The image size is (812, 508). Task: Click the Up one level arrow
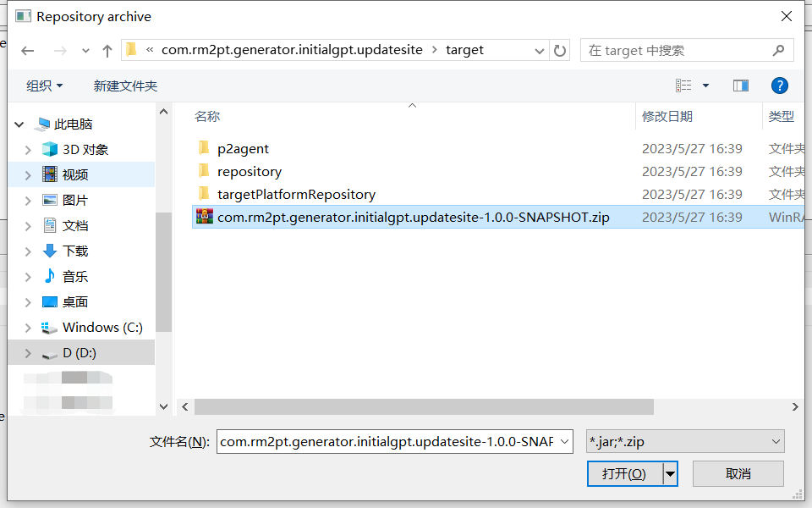click(x=107, y=51)
